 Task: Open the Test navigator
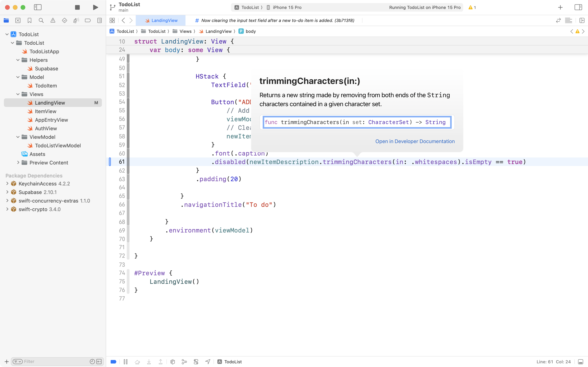click(x=65, y=20)
